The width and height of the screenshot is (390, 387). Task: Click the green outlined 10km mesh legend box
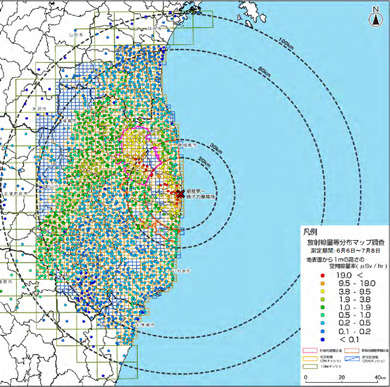[310, 366]
